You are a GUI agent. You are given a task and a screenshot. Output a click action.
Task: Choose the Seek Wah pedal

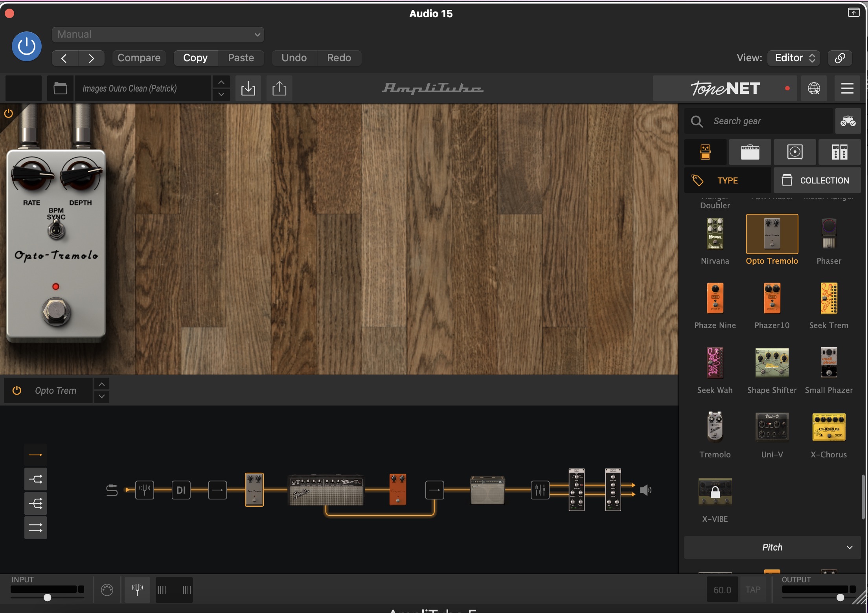[x=715, y=362]
